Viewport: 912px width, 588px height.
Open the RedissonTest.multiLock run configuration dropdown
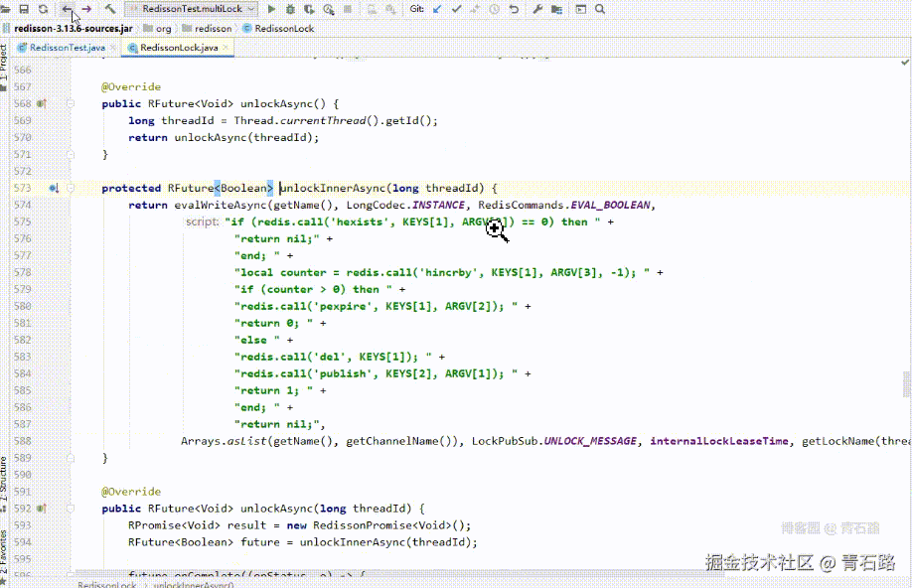(192, 9)
